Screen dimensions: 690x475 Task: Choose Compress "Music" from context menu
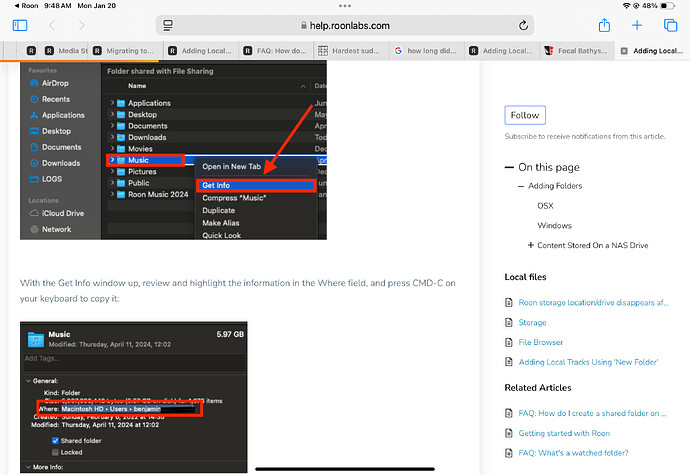tap(234, 198)
